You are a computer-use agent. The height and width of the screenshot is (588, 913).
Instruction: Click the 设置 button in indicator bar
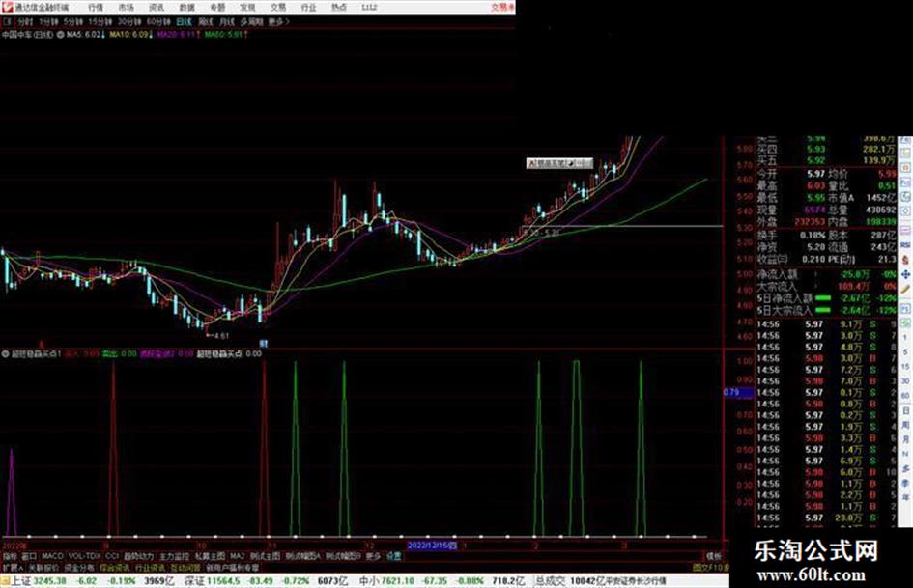pos(394,556)
